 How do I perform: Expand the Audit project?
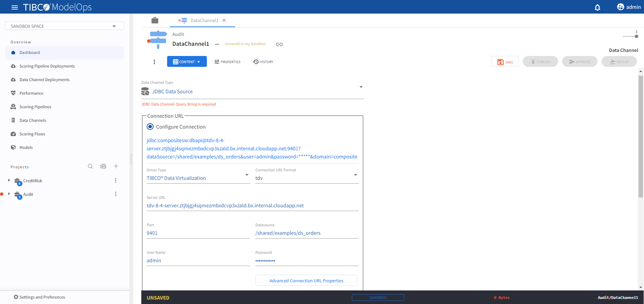point(9,194)
